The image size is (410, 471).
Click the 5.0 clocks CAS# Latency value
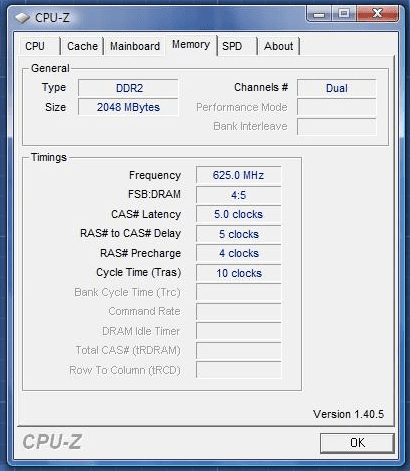[238, 214]
